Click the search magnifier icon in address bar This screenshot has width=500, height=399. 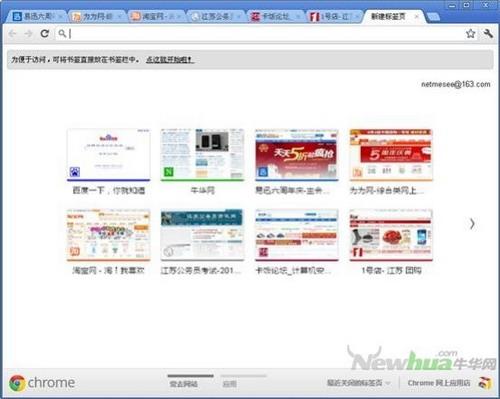pyautogui.click(x=62, y=33)
